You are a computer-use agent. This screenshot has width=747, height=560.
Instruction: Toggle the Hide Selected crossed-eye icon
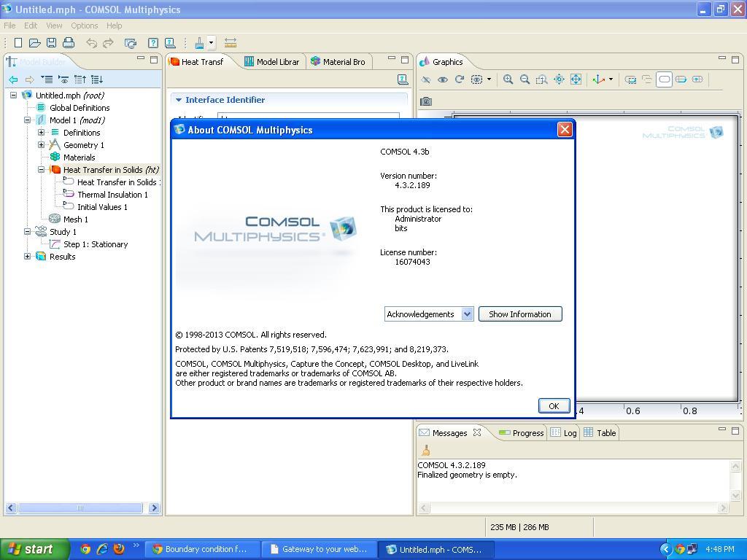426,79
